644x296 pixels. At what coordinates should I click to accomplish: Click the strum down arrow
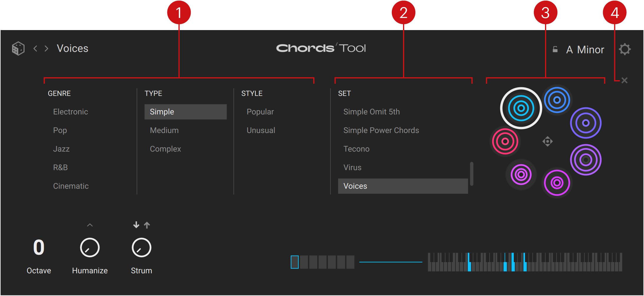tap(136, 225)
